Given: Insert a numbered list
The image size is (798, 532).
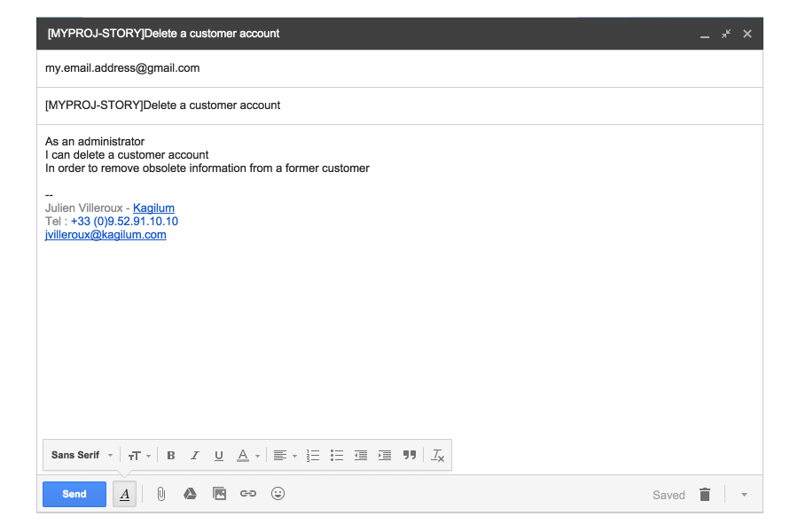Looking at the screenshot, I should [313, 455].
